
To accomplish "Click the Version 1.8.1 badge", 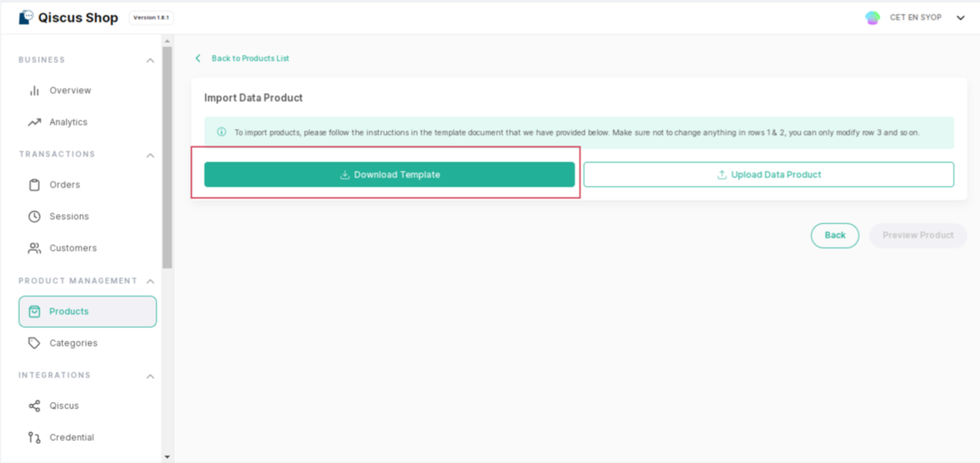I will click(x=151, y=18).
